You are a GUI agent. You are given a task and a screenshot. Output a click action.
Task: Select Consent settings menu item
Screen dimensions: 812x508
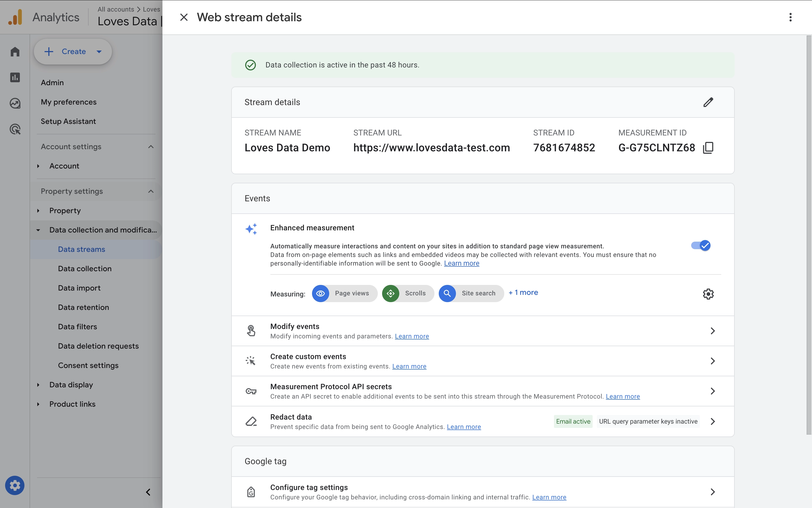pos(88,366)
